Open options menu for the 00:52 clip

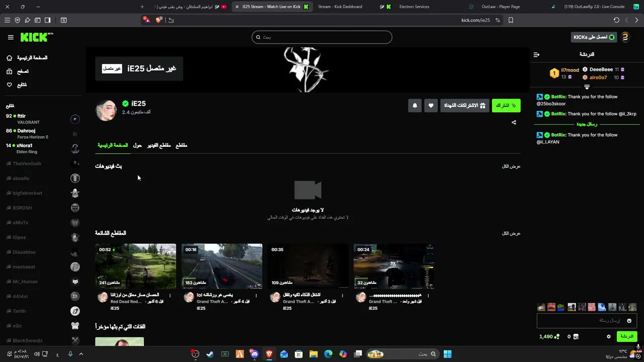(x=170, y=296)
